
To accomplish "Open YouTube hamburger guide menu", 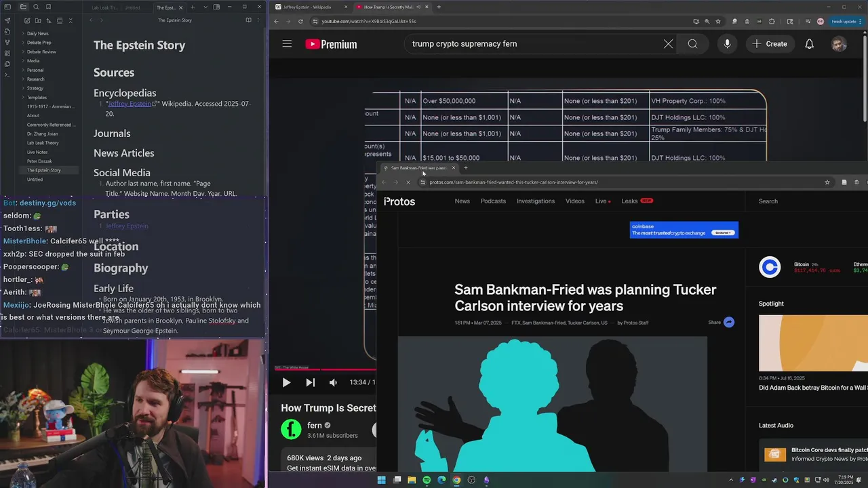I will (x=287, y=44).
